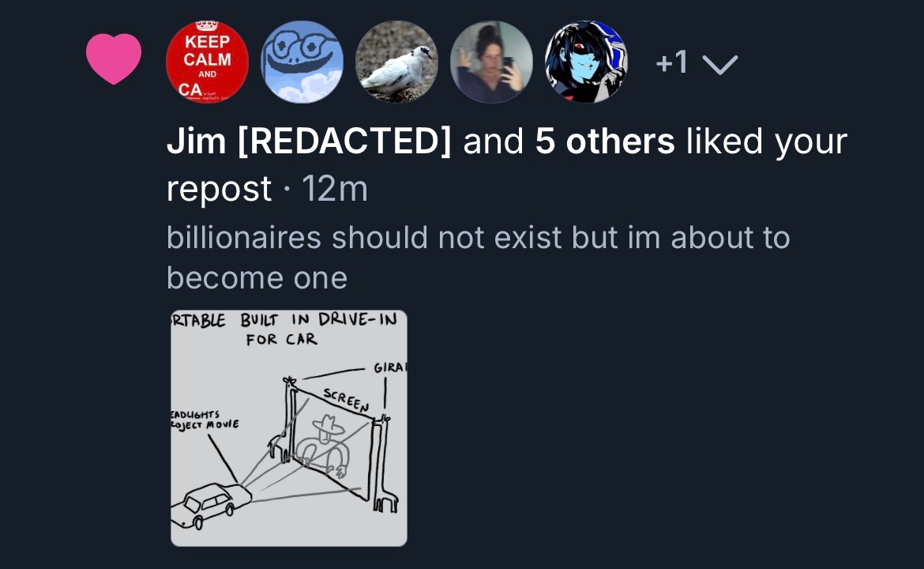Click the 12m timestamp
Viewport: 924px width, 569px height.
[x=335, y=190]
